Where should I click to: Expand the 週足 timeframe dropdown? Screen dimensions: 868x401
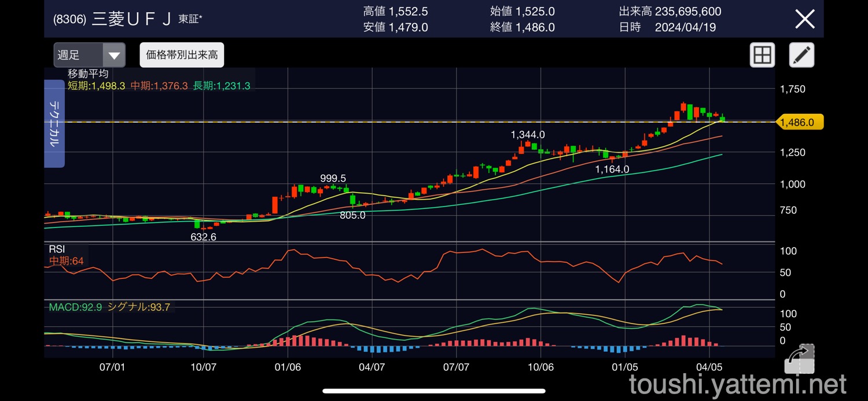[89, 56]
